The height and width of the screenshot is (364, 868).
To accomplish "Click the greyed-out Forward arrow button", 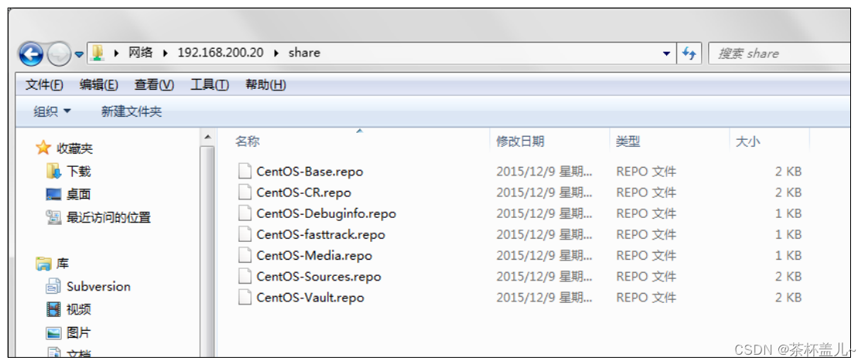I will [x=60, y=53].
